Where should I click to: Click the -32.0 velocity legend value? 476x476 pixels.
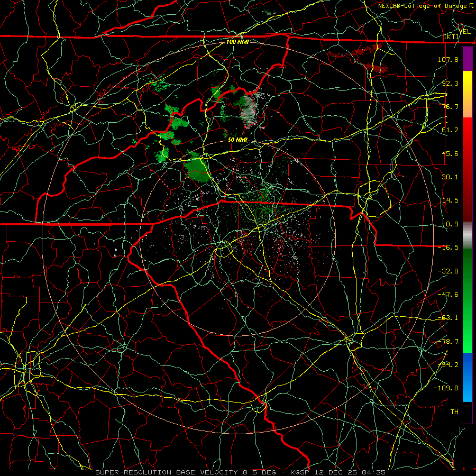click(448, 271)
